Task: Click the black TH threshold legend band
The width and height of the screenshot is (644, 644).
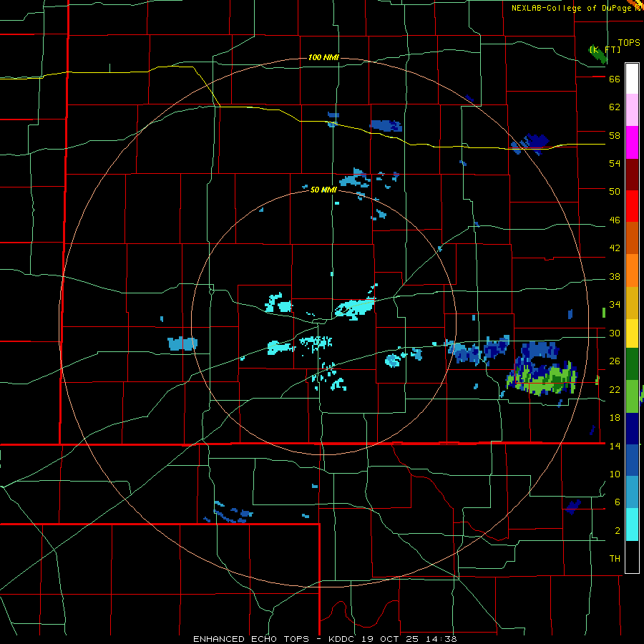Action: [x=632, y=557]
